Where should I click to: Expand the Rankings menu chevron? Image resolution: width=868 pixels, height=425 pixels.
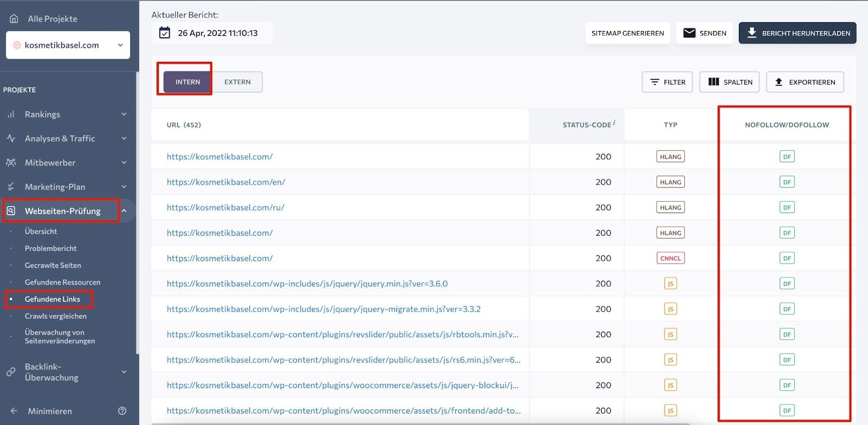point(124,114)
